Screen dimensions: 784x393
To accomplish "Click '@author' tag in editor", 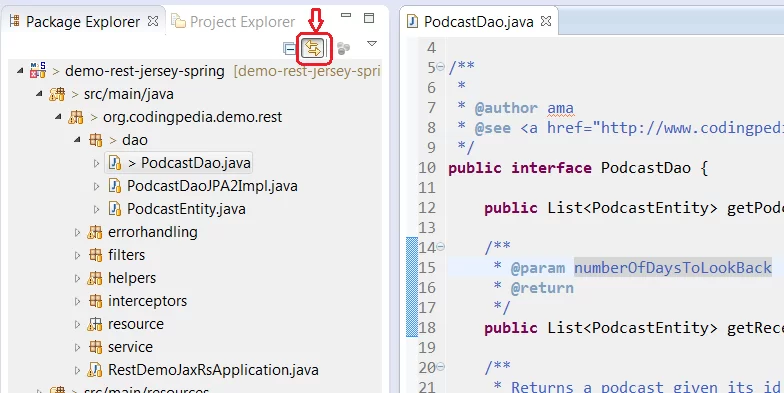I will (506, 108).
